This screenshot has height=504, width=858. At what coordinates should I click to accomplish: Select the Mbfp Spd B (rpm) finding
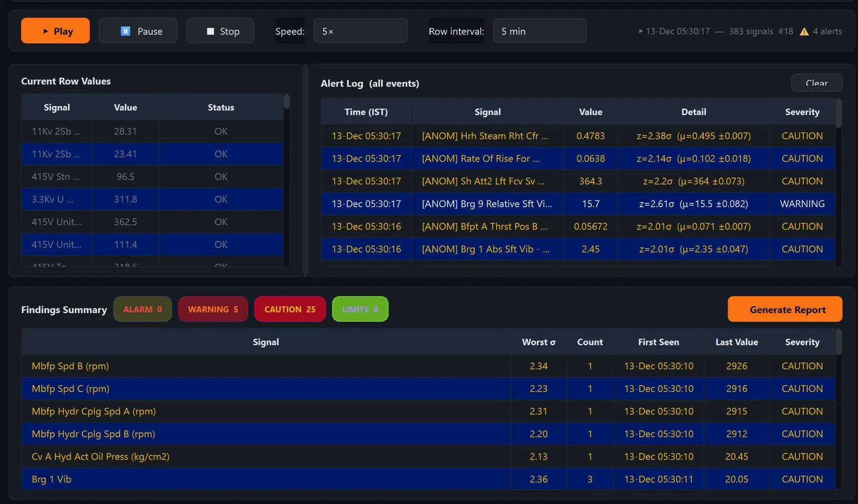pos(428,366)
